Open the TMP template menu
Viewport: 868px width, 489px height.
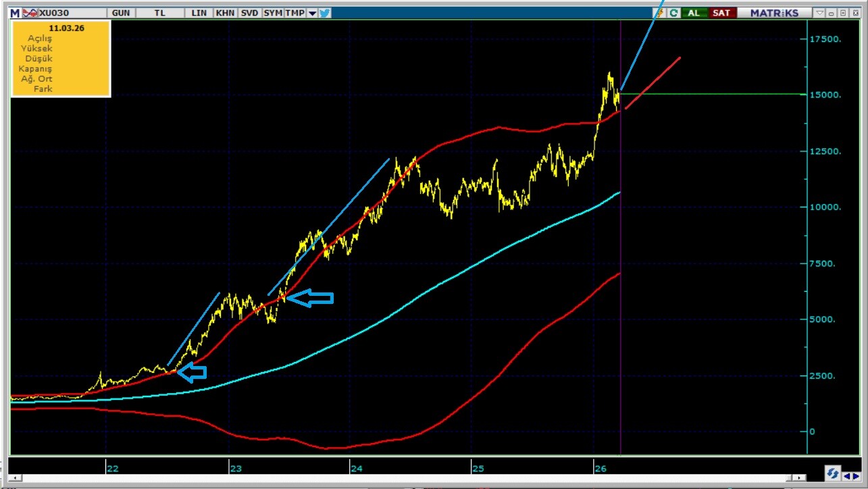click(294, 13)
